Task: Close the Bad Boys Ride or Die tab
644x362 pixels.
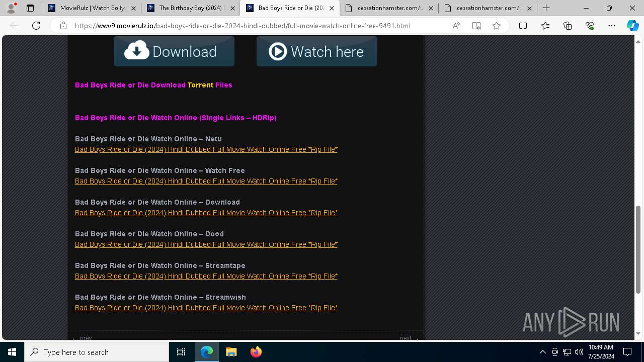Action: (x=332, y=8)
